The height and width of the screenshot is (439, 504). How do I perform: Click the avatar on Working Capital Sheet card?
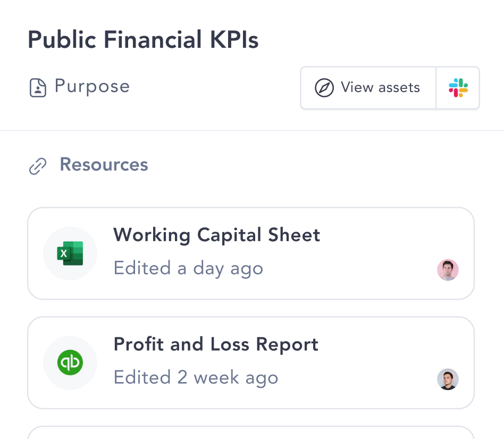[x=448, y=270]
